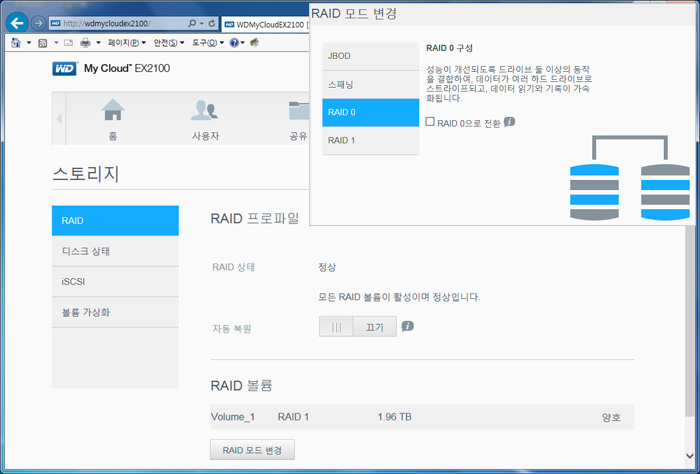Open address bar search dropdown arrow
Screen dimensions: 700x474
(201, 23)
